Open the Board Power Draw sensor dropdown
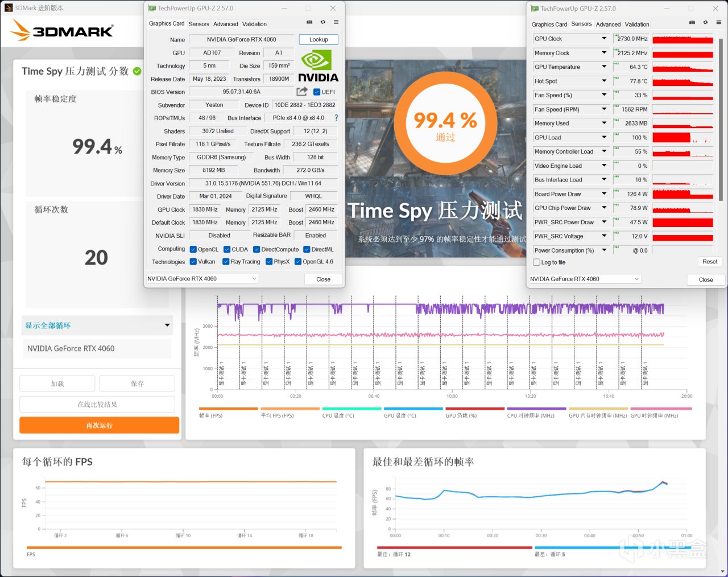The image size is (728, 577). (x=604, y=194)
